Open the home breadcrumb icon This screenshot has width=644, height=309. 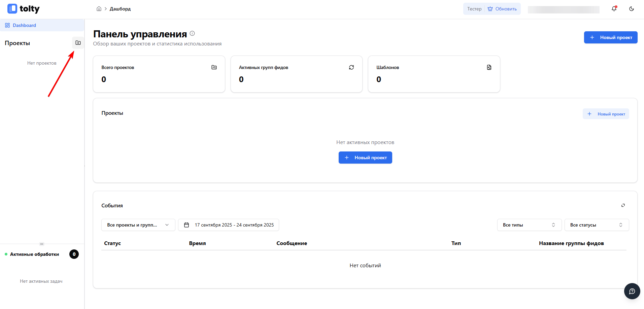click(x=99, y=9)
